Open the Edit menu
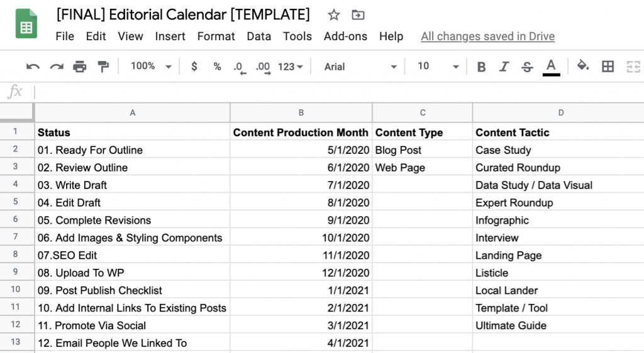The width and height of the screenshot is (644, 353). [96, 36]
